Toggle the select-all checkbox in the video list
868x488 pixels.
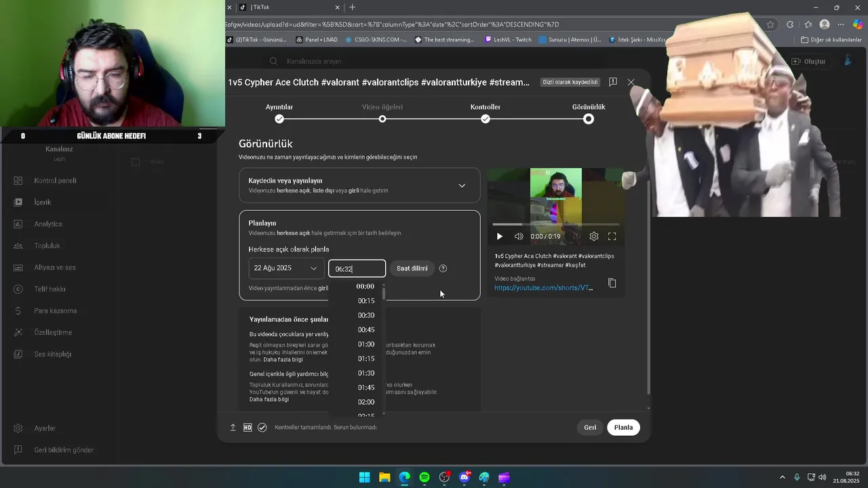point(136,162)
